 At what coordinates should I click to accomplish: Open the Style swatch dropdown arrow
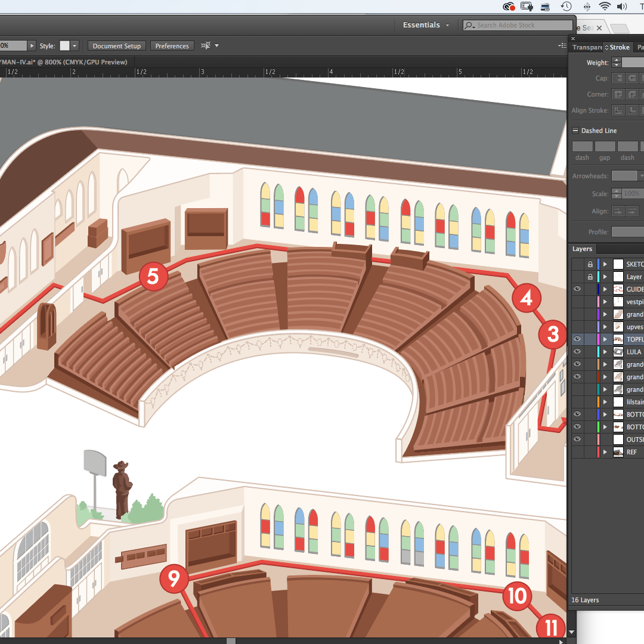point(75,45)
